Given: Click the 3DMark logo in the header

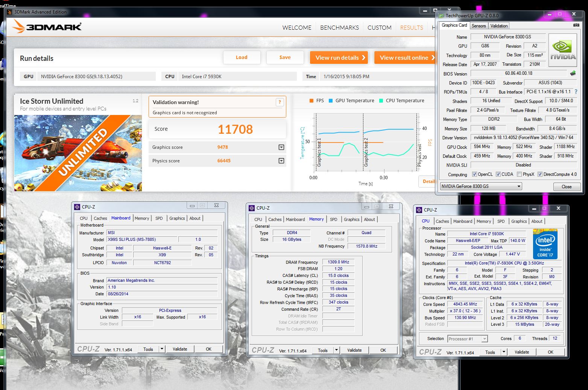Looking at the screenshot, I should 47,26.
